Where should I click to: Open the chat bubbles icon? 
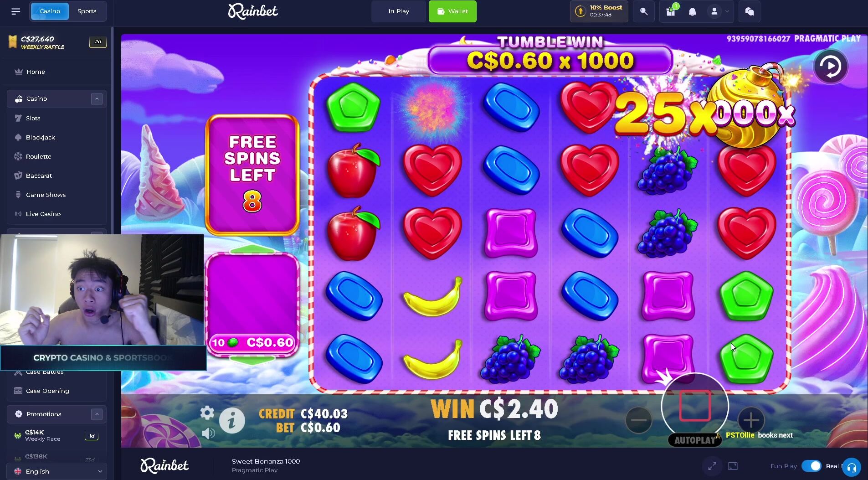click(750, 11)
